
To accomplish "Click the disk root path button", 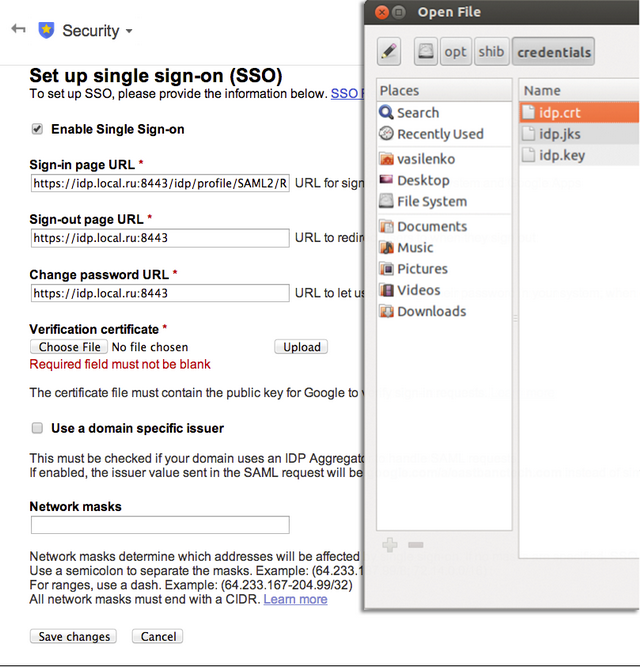I will (426, 51).
